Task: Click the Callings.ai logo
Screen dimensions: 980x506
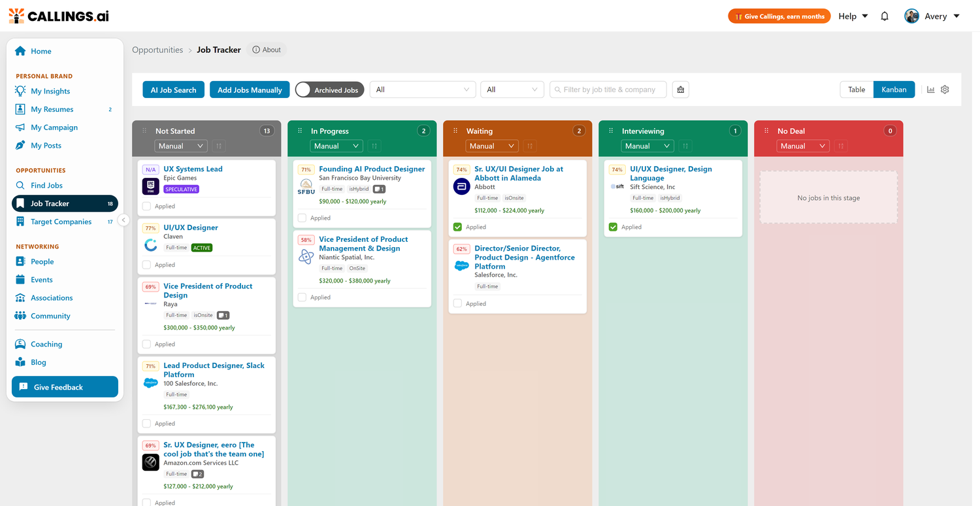Action: [x=59, y=16]
